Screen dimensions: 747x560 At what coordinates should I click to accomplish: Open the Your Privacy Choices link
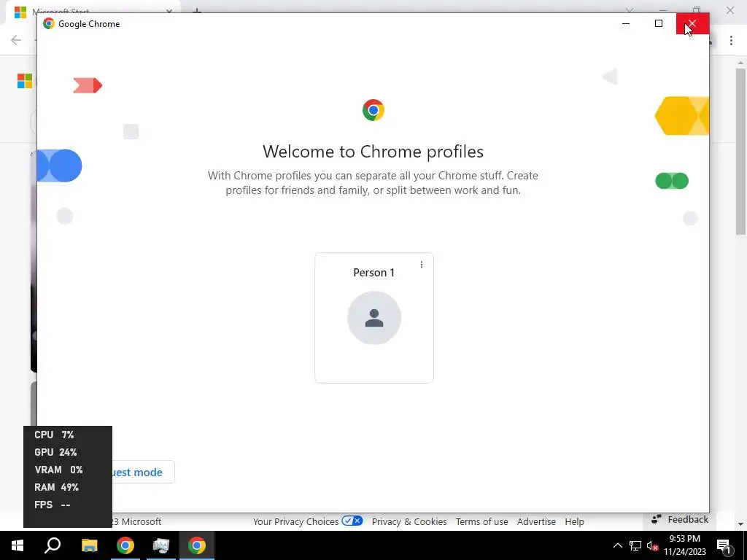[x=296, y=521]
